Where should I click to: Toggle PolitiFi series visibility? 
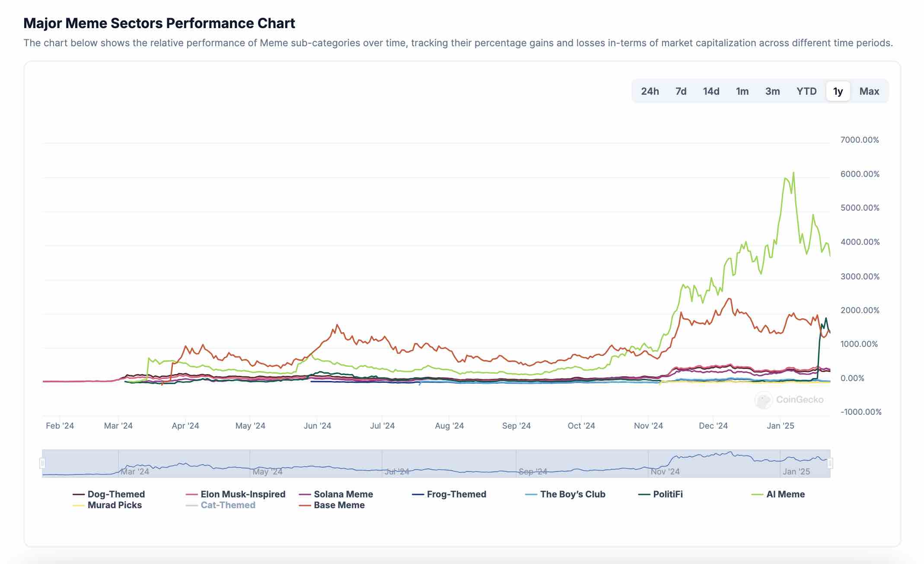click(660, 494)
